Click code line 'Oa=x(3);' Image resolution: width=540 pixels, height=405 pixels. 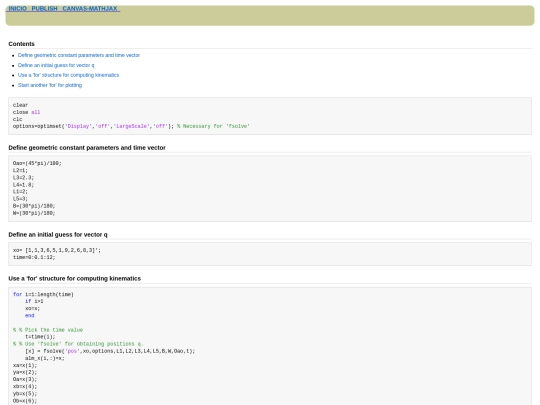(25, 380)
